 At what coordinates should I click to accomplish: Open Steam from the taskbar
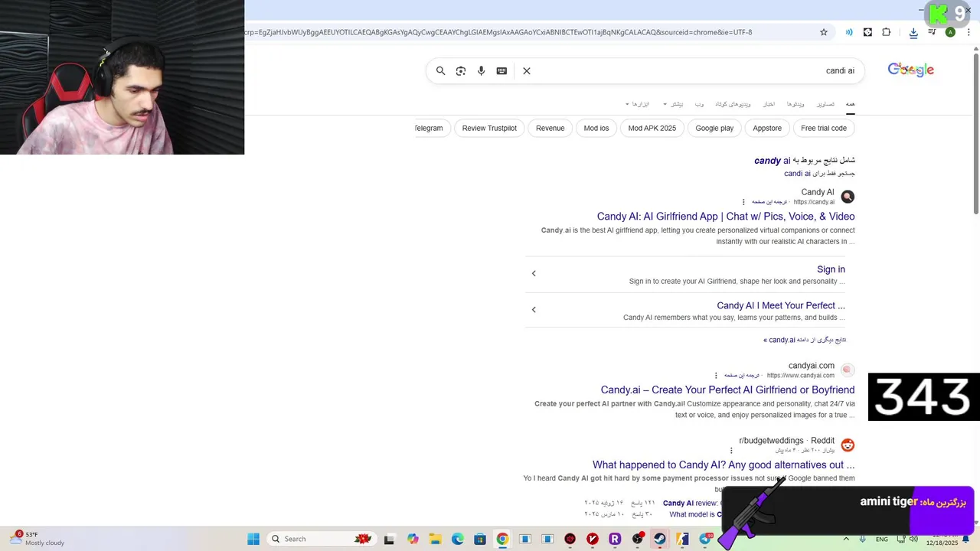pos(659,539)
